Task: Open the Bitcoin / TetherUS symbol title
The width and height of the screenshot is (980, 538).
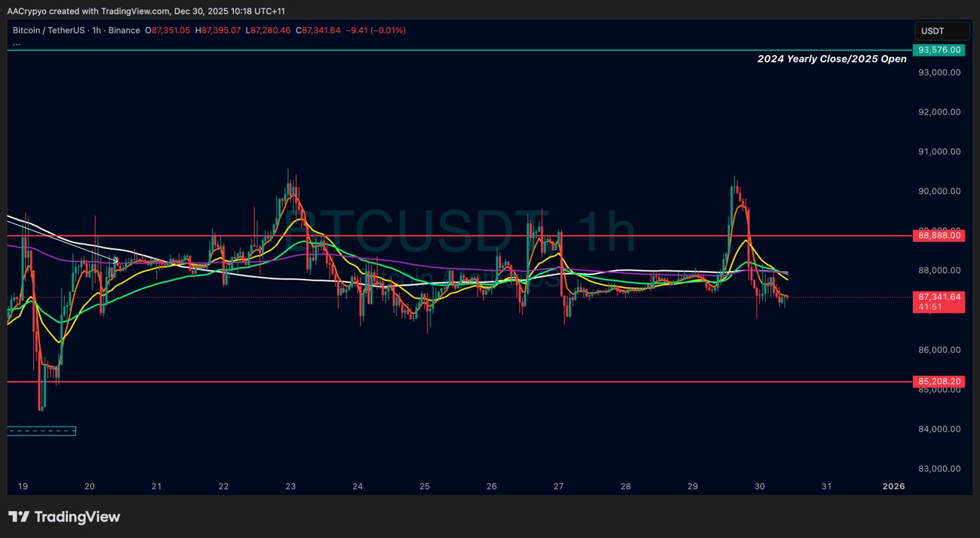Action: click(x=48, y=30)
